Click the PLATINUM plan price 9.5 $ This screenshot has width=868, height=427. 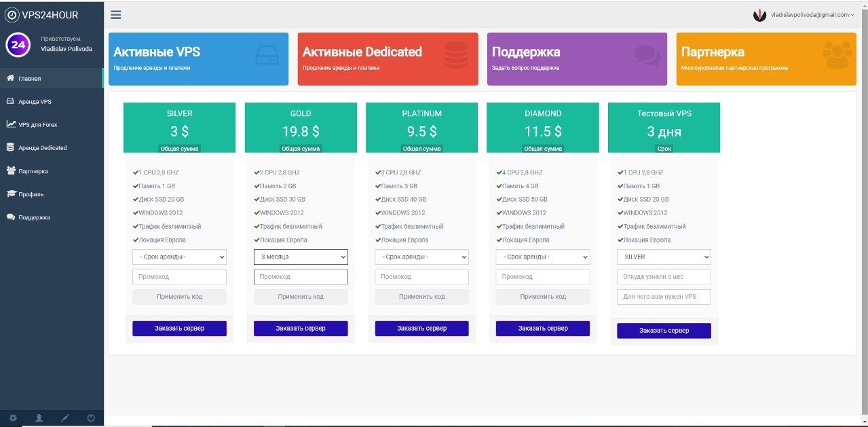(421, 132)
